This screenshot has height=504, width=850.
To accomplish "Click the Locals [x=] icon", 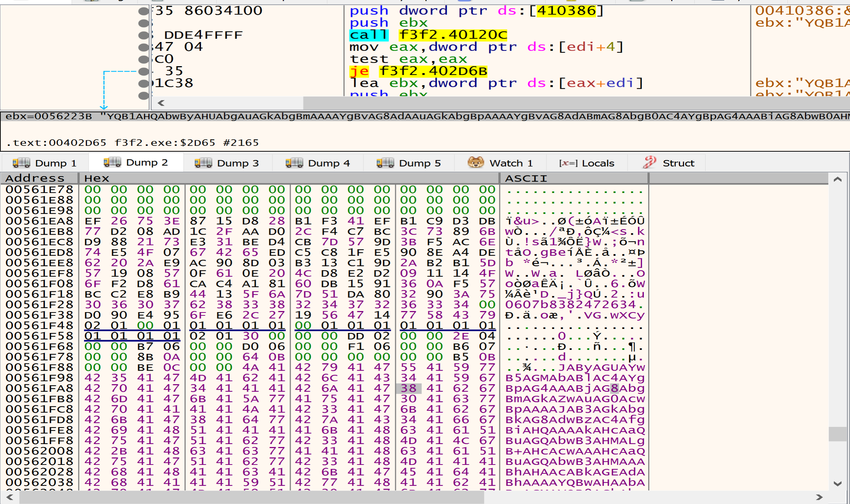I will pos(568,163).
